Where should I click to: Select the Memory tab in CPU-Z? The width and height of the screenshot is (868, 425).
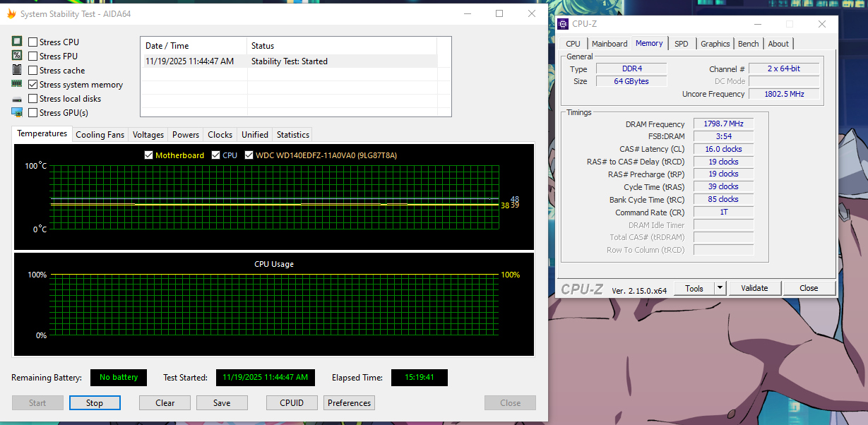(649, 43)
